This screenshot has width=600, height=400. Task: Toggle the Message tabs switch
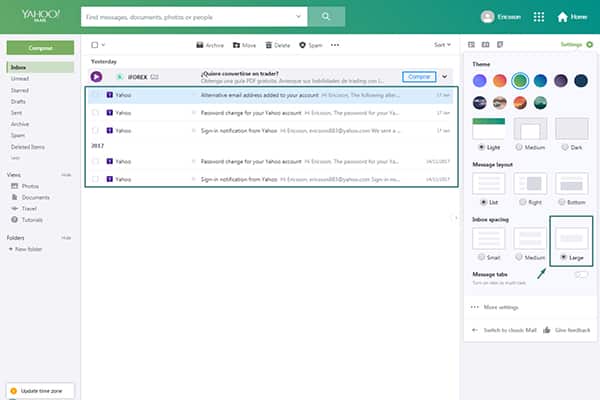coord(581,274)
